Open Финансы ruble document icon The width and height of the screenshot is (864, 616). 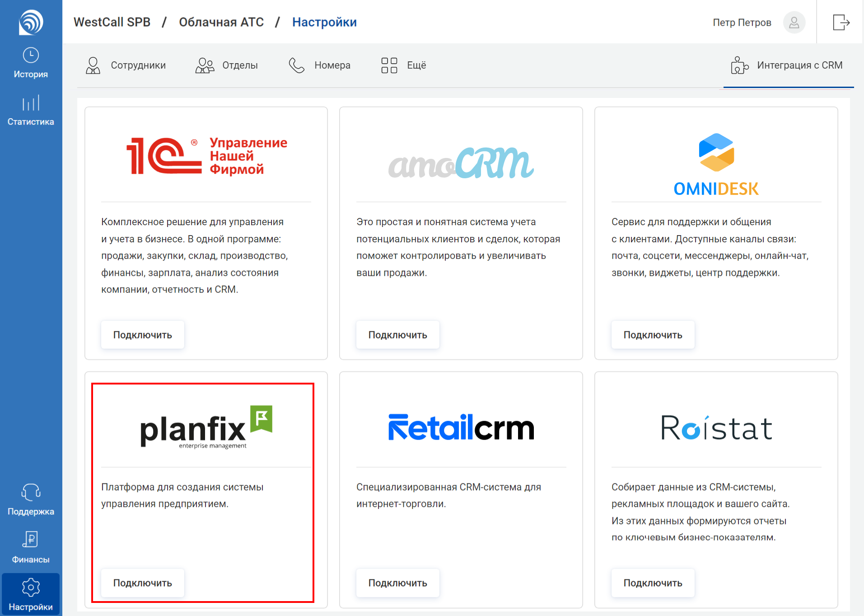click(x=31, y=539)
